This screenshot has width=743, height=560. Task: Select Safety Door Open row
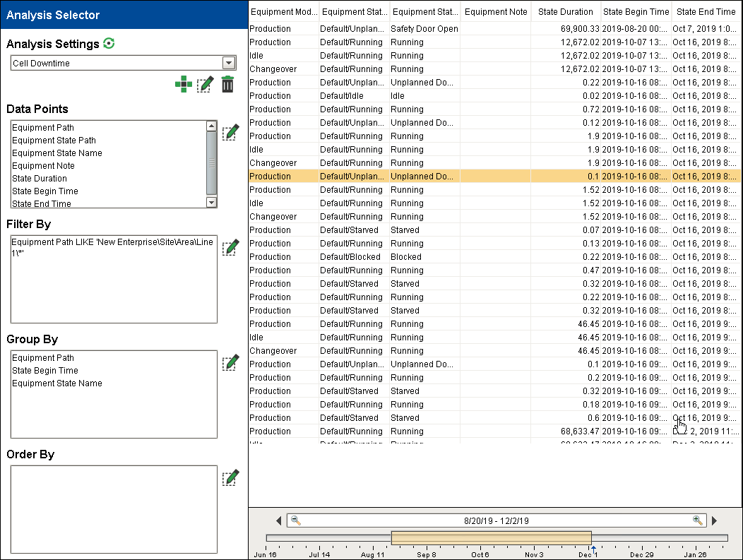[x=424, y=29]
